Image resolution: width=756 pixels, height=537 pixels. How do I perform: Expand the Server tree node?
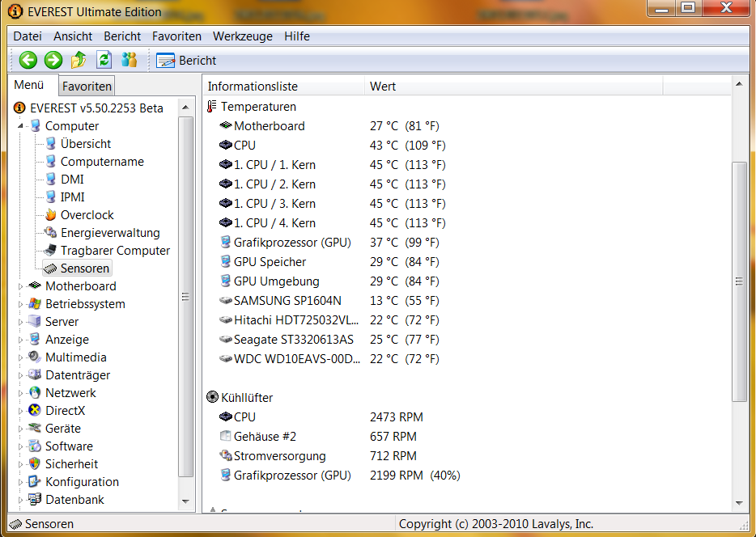pyautogui.click(x=20, y=322)
